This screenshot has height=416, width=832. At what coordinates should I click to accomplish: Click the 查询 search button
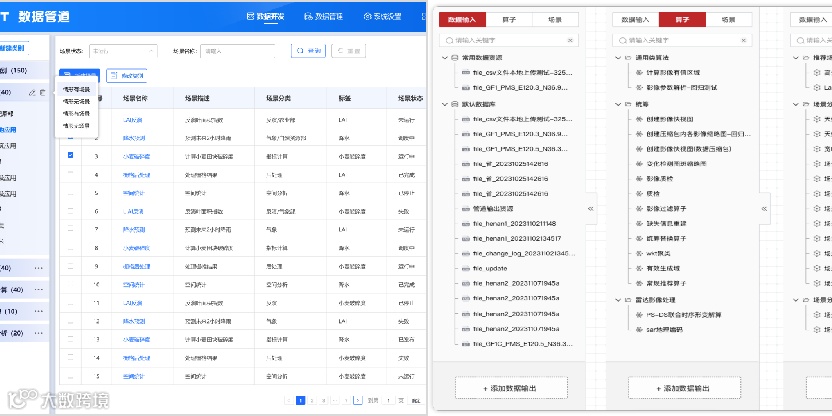(308, 51)
